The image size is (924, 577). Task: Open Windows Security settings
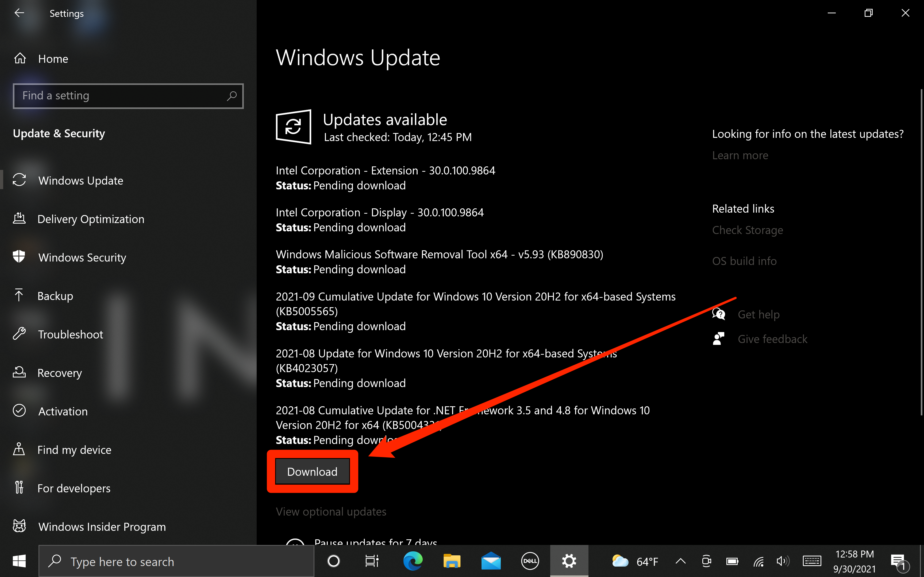click(82, 257)
